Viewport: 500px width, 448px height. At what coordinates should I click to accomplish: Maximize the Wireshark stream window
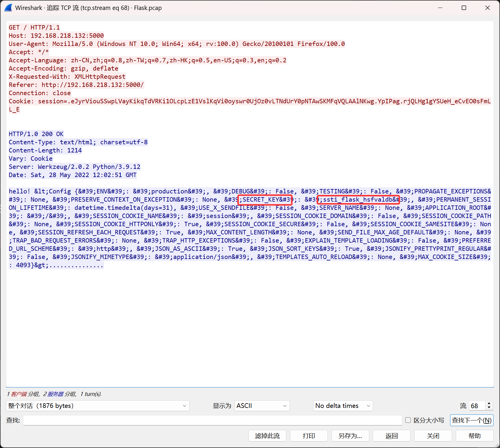pos(464,8)
